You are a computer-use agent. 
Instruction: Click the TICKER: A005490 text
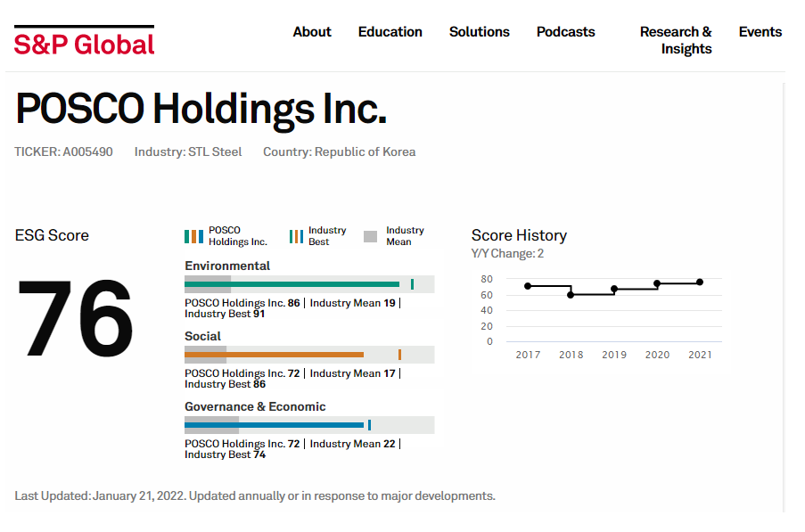(x=63, y=151)
